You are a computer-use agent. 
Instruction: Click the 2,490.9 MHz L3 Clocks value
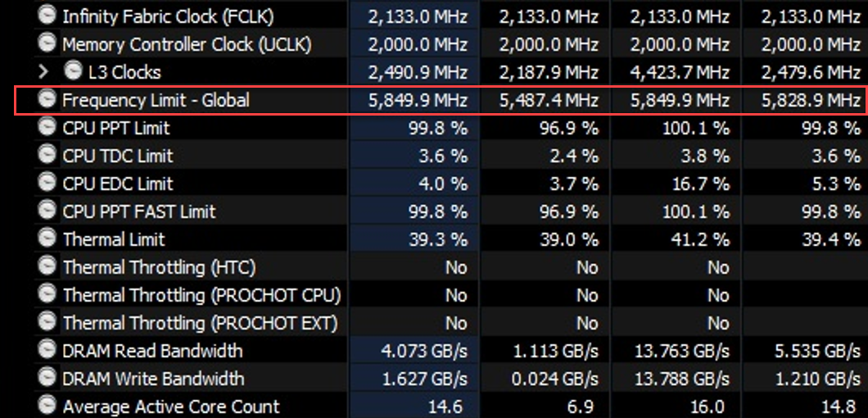418,72
